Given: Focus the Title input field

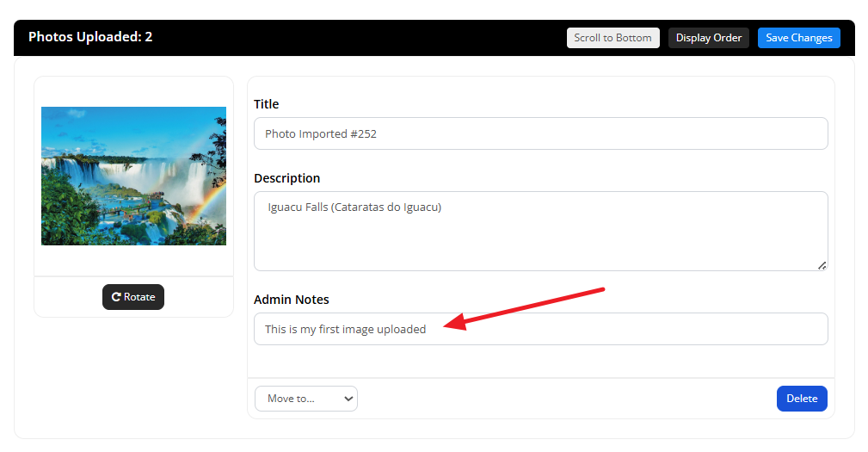Looking at the screenshot, I should point(541,133).
